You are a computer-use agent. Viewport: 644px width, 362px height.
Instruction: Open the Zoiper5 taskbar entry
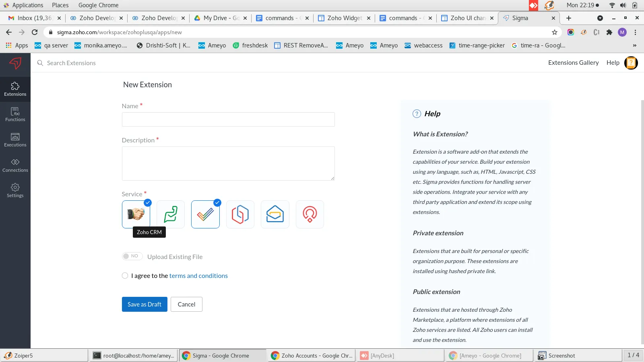point(44,356)
